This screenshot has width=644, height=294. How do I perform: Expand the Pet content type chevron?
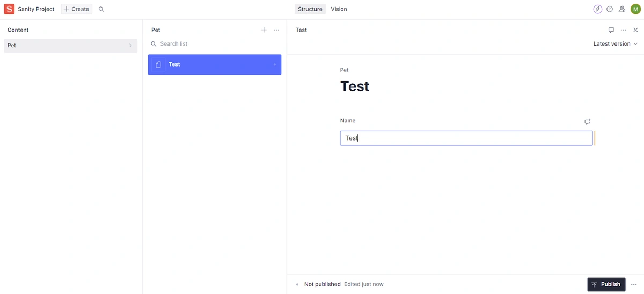coord(130,46)
